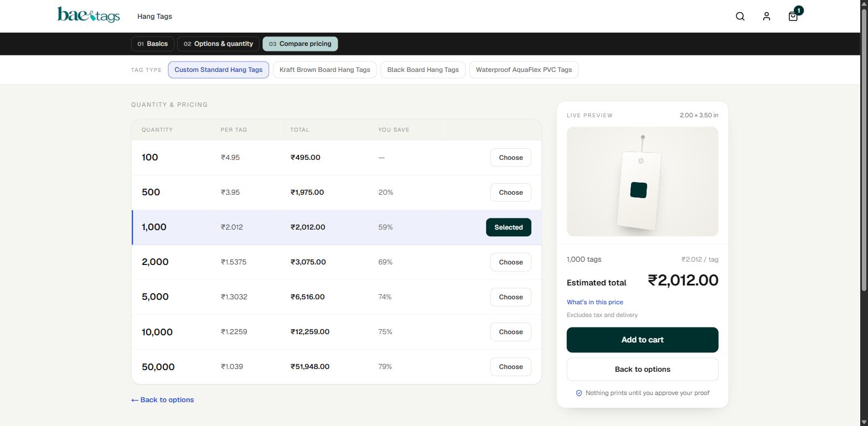The height and width of the screenshot is (426, 868).
Task: Click the ₹1,975.00 total cell
Action: coord(307,193)
